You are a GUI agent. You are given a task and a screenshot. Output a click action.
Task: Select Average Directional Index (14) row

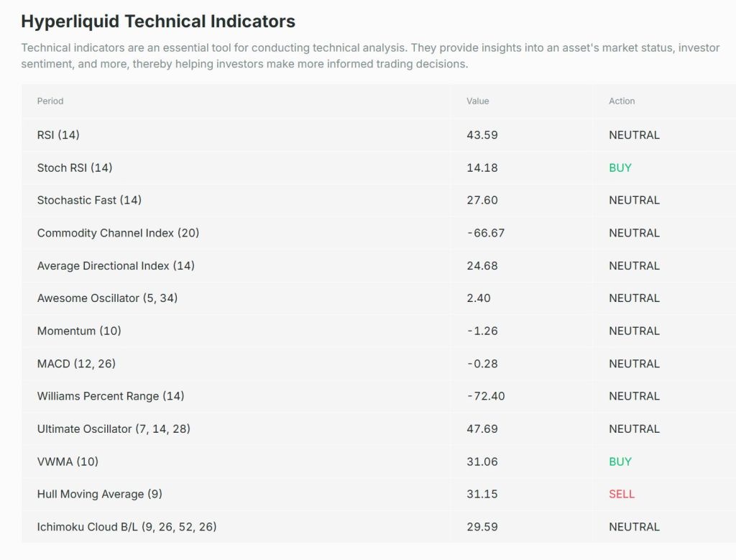coord(116,266)
